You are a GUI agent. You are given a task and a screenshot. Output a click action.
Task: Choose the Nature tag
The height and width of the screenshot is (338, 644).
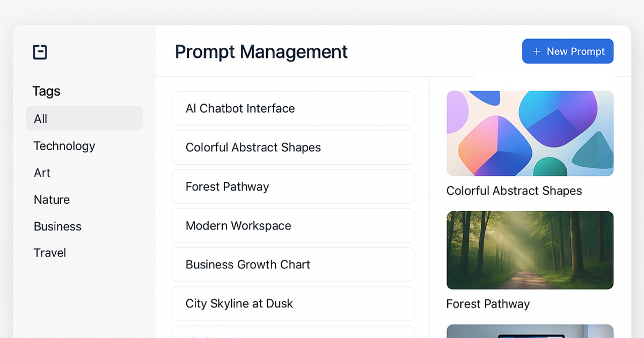coord(52,200)
